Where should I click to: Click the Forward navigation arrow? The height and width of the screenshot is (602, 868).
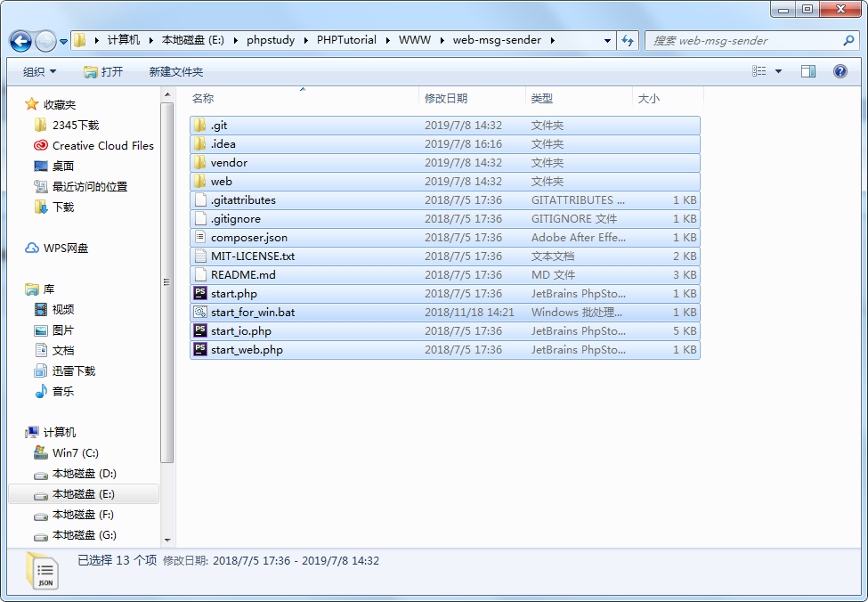click(46, 41)
